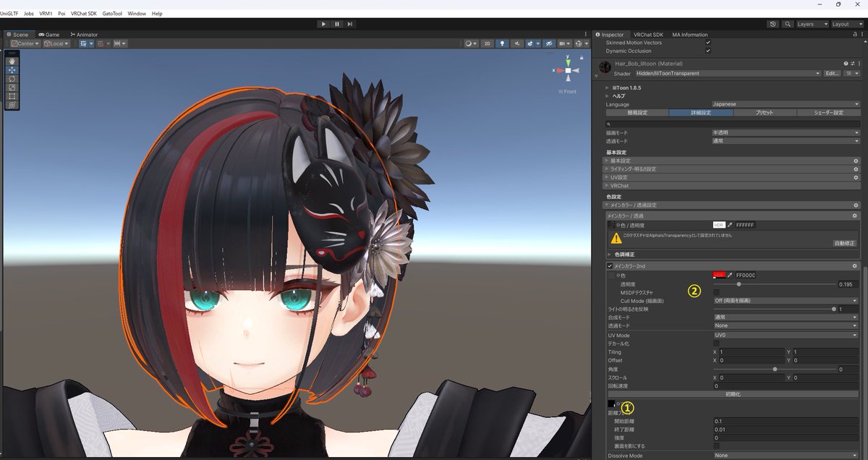Open the UV Mode dropdown
The image size is (868, 460).
(786, 335)
